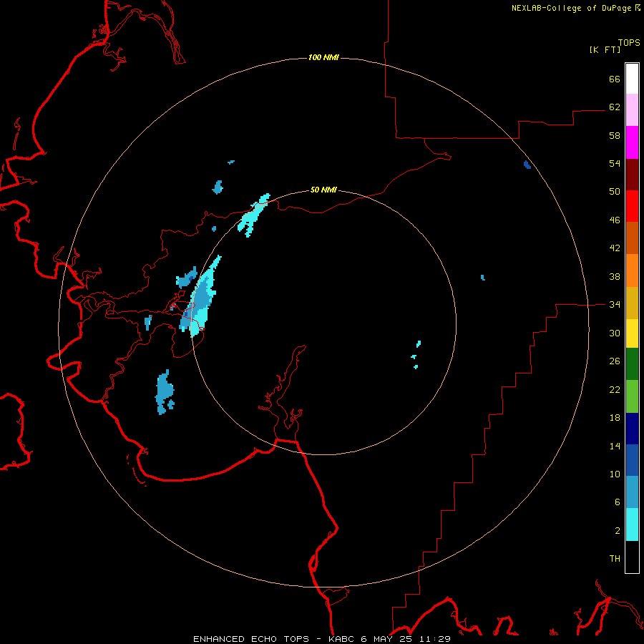Click the NEXLAB-College of DuPage credit text
Viewport: 644px width, 644px height.
572,8
